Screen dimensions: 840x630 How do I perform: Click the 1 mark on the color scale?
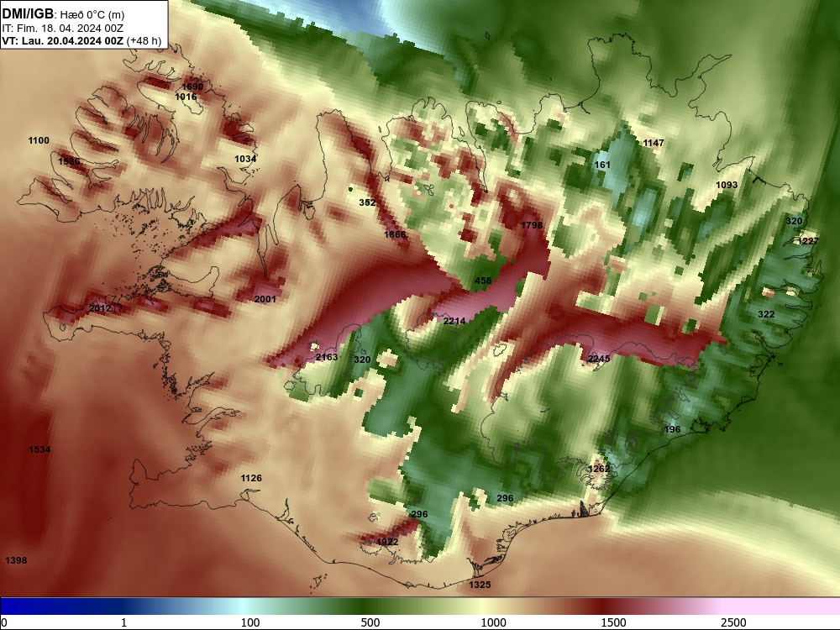[x=123, y=622]
